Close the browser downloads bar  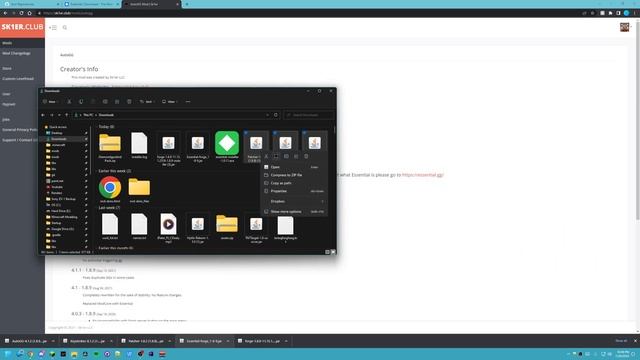(x=635, y=341)
